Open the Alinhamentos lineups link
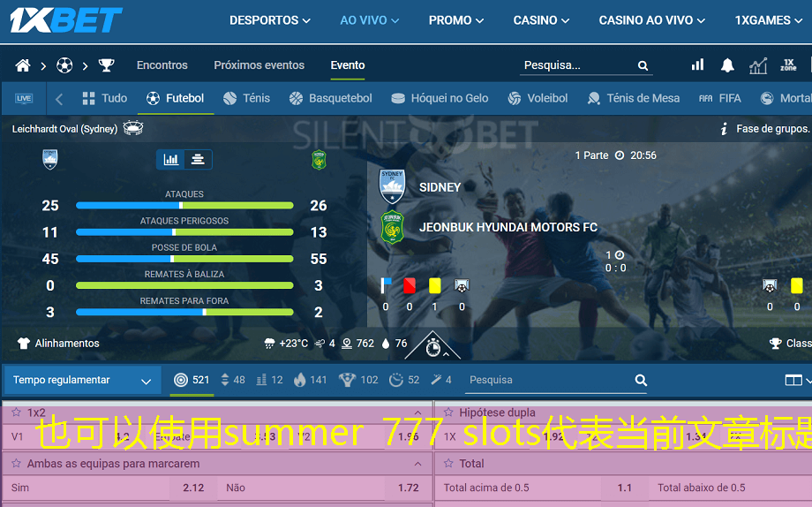This screenshot has height=507, width=812. [x=58, y=344]
